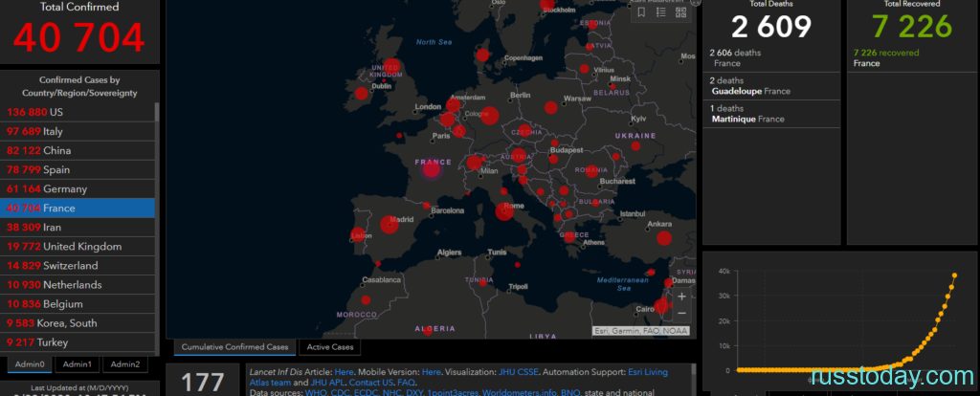
Task: Select Korea, South in the country list
Action: 78,323
